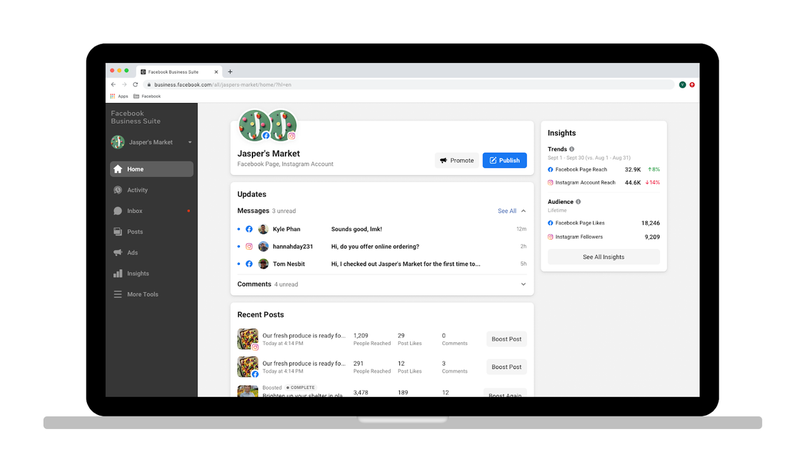Open Tom Nesbit's message

(382, 264)
